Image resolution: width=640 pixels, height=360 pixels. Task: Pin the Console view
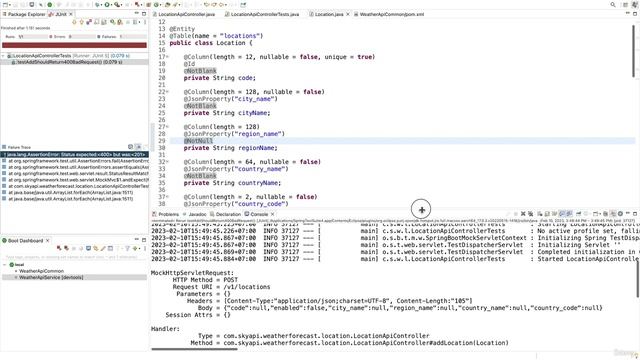pyautogui.click(x=578, y=214)
